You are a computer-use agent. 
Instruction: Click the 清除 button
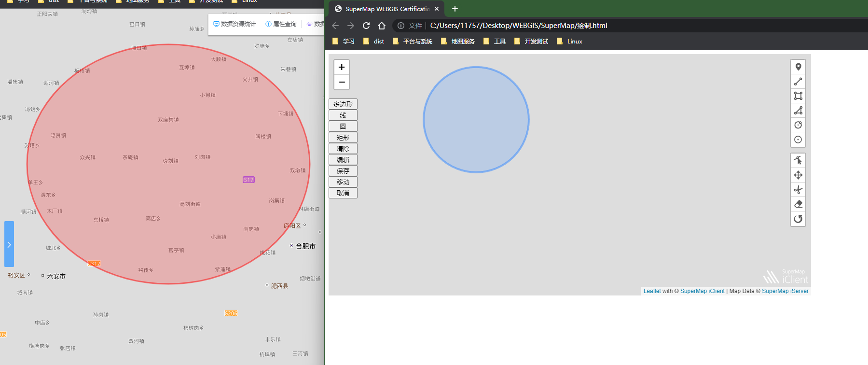pos(343,149)
